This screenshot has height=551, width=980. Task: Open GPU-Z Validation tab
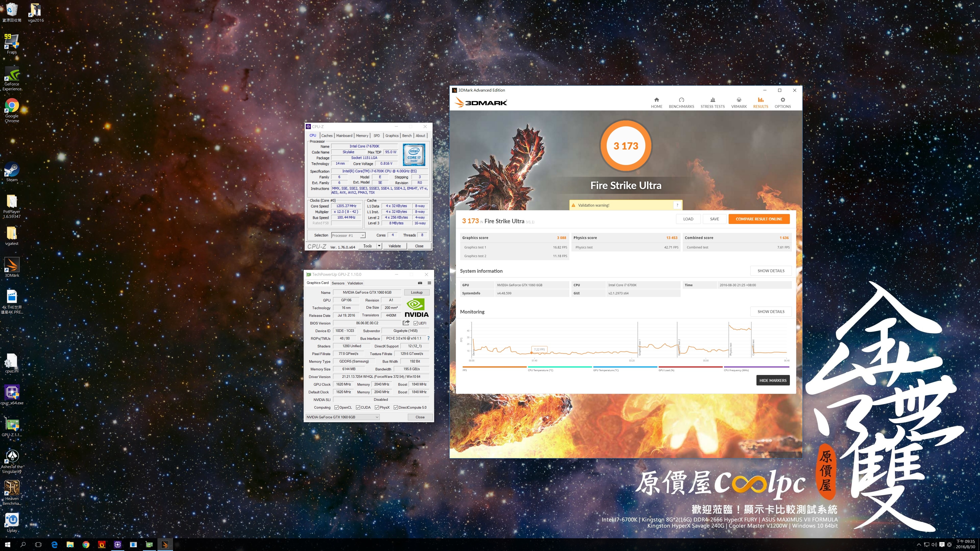click(x=355, y=283)
